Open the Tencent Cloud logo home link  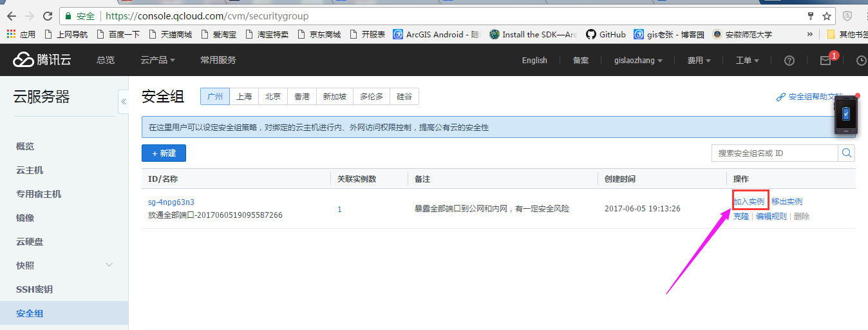(x=42, y=60)
